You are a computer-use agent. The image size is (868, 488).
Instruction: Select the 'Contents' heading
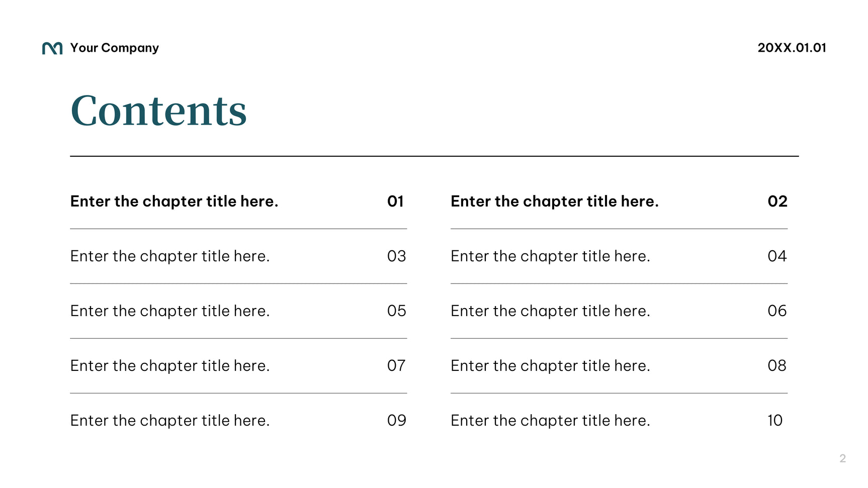(x=159, y=111)
